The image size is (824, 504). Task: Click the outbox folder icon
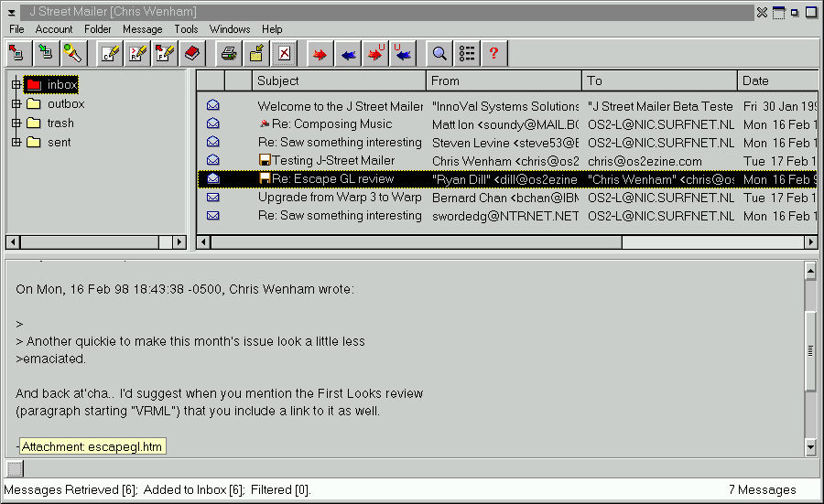coord(34,104)
